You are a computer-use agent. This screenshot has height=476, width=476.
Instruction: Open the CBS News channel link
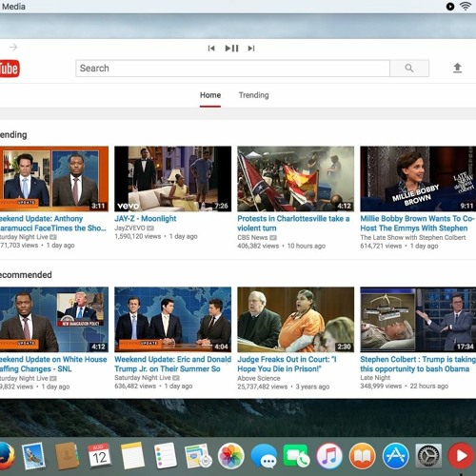(x=252, y=237)
